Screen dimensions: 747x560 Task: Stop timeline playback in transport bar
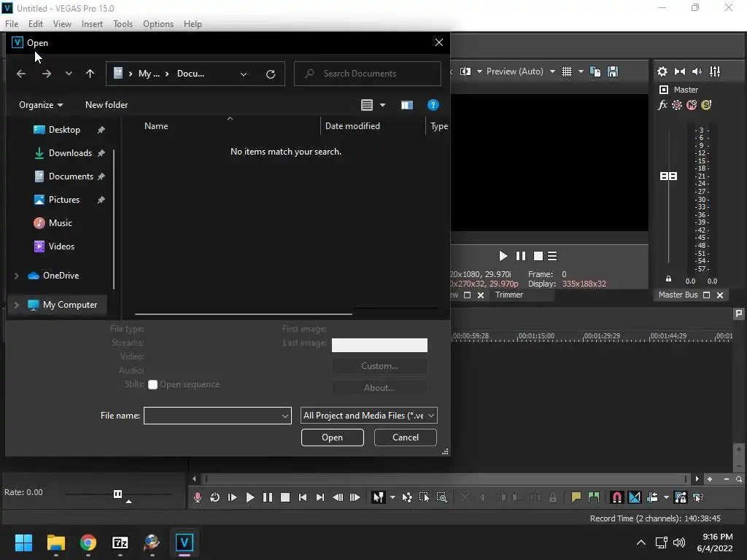pos(285,497)
